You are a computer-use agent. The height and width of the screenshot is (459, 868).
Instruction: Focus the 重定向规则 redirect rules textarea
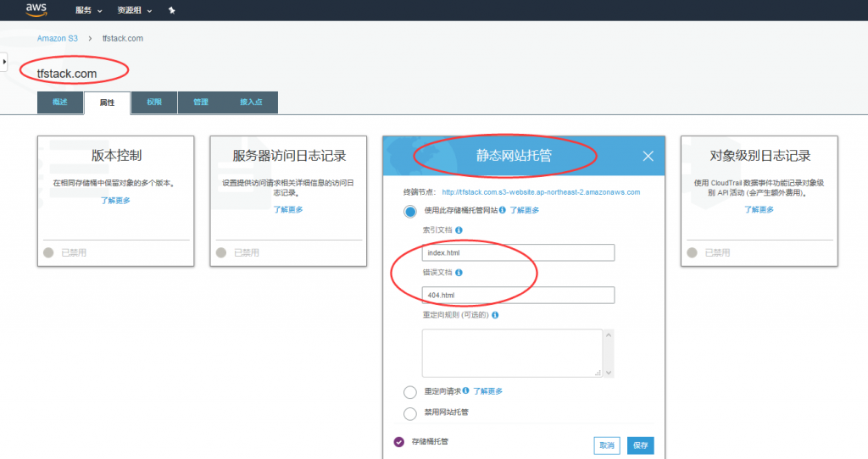pyautogui.click(x=512, y=353)
